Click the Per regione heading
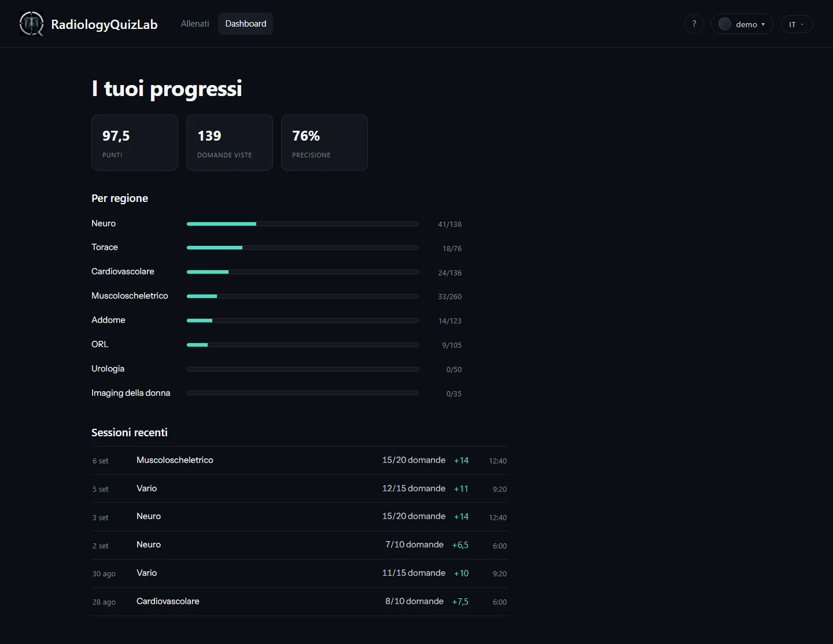The height and width of the screenshot is (644, 833). (x=120, y=198)
